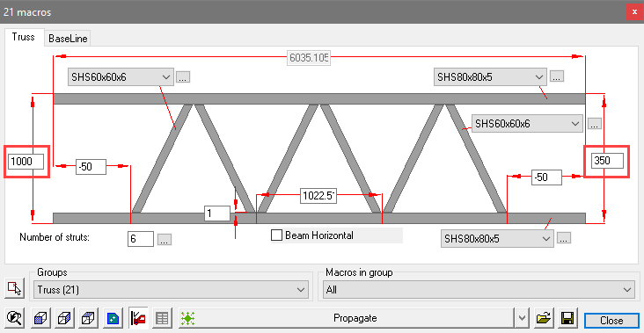Click the select-macro pointer icon beside Groups
Viewport: 644px width, 333px height.
click(x=14, y=288)
